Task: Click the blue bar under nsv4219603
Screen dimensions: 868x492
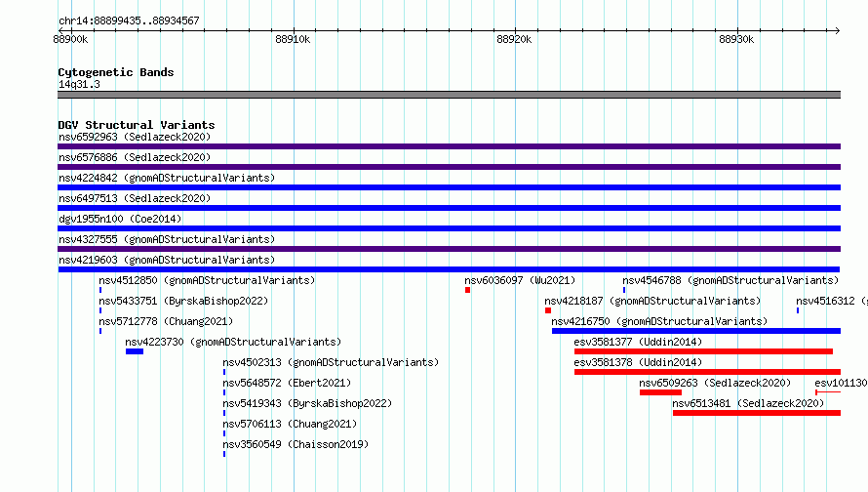Action: tap(449, 269)
